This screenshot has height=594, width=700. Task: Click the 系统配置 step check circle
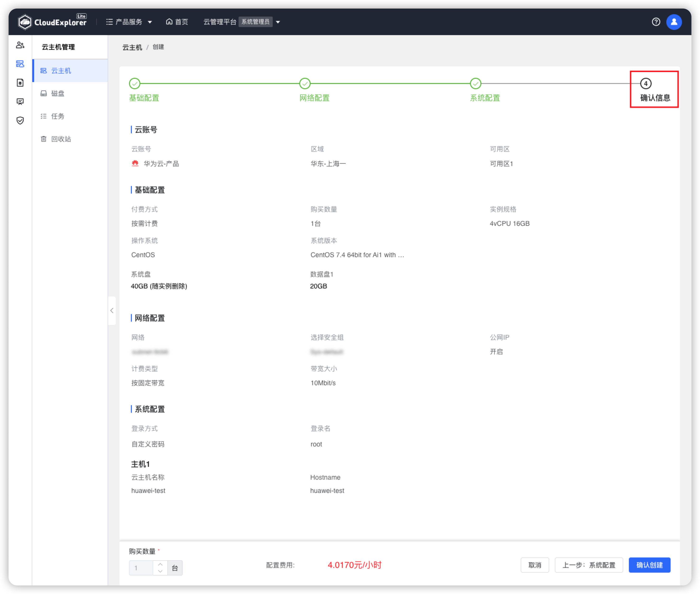pos(475,83)
